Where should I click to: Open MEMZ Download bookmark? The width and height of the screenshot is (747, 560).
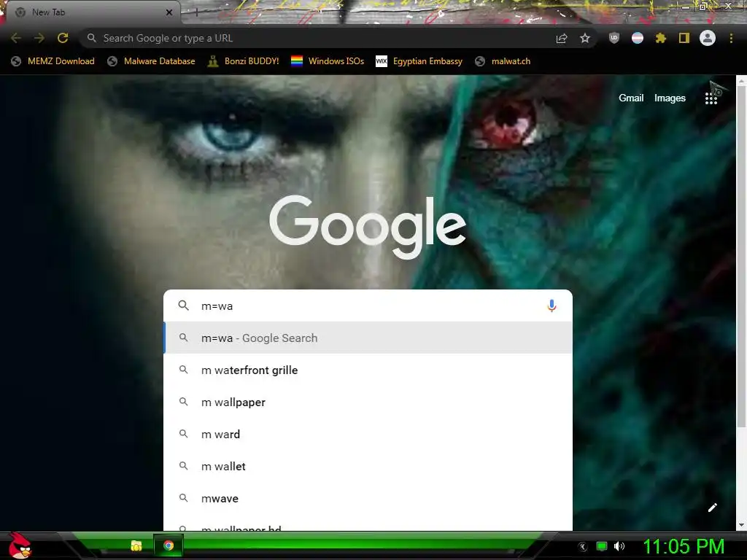tap(53, 61)
